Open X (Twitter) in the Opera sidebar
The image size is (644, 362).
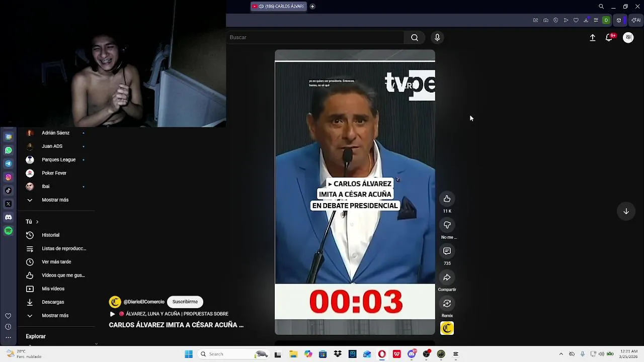(x=9, y=204)
